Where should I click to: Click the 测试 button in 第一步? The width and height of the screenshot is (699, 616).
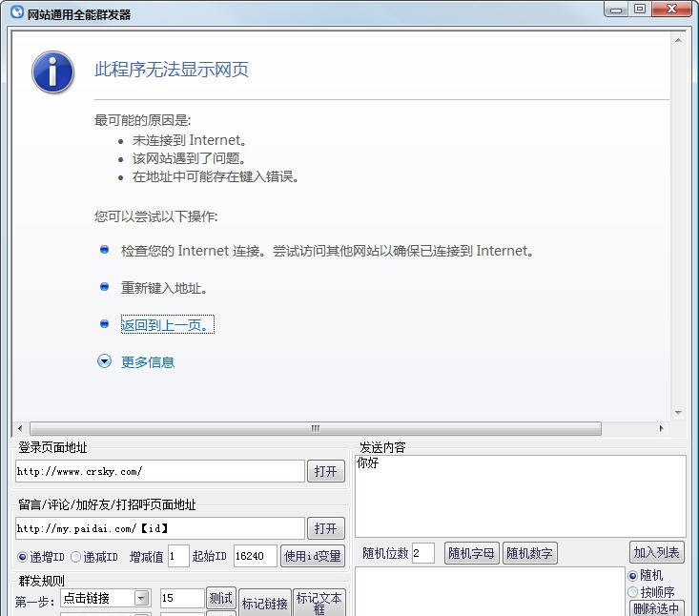pos(221,598)
